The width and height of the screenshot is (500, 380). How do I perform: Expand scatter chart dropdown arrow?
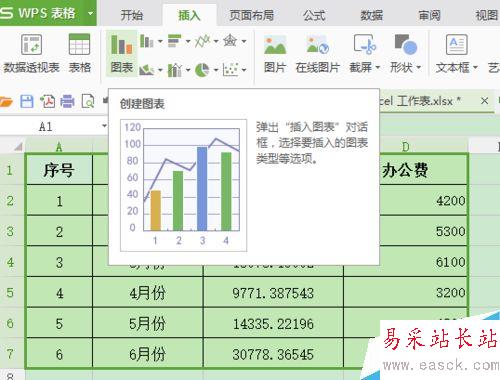click(244, 70)
